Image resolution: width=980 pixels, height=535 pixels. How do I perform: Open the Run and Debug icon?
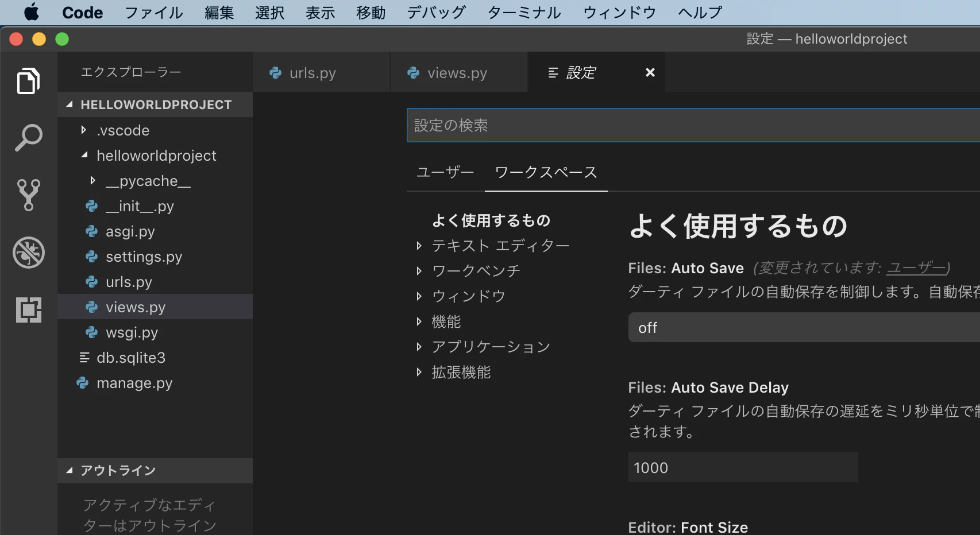[x=28, y=253]
